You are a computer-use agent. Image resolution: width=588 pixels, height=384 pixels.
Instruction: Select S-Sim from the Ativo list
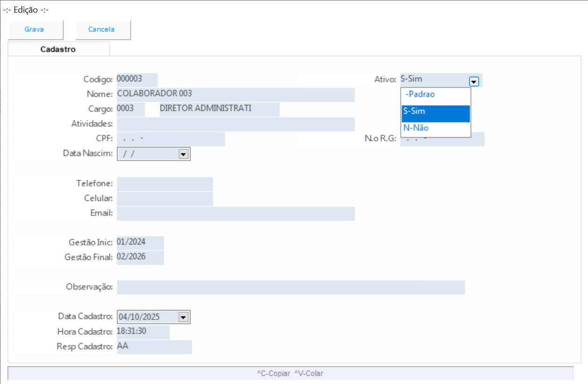435,112
